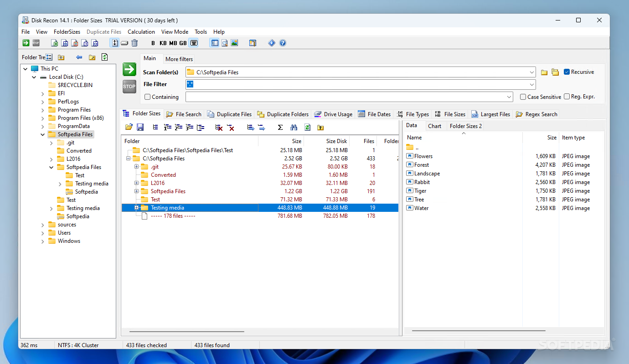Click the blue question mark help icon
Viewport: 629px width, 364px height.
tap(283, 43)
